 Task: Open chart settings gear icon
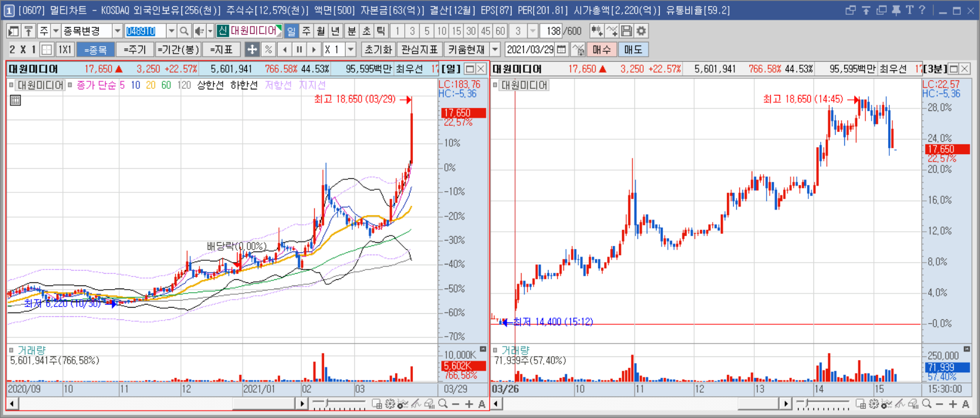642,31
